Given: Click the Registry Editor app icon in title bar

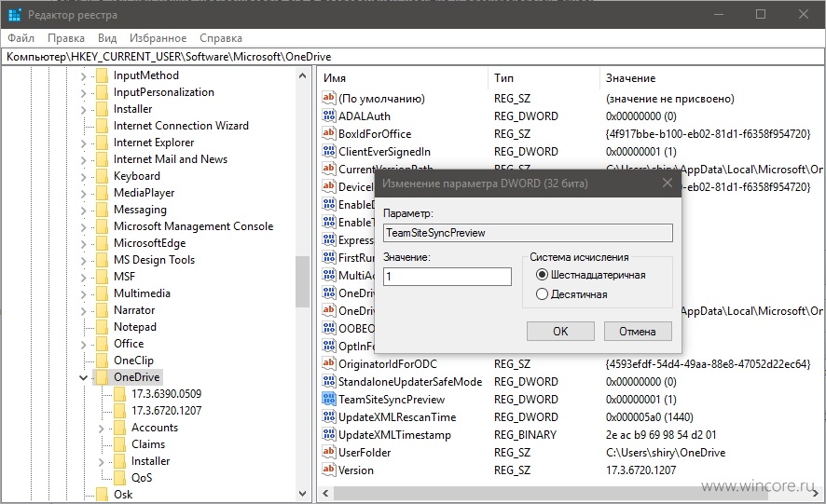Looking at the screenshot, I should [x=15, y=15].
